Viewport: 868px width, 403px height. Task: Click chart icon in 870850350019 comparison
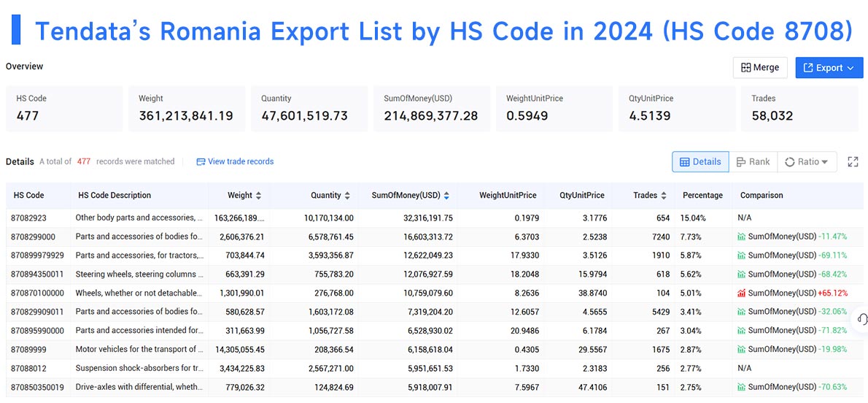tap(742, 387)
